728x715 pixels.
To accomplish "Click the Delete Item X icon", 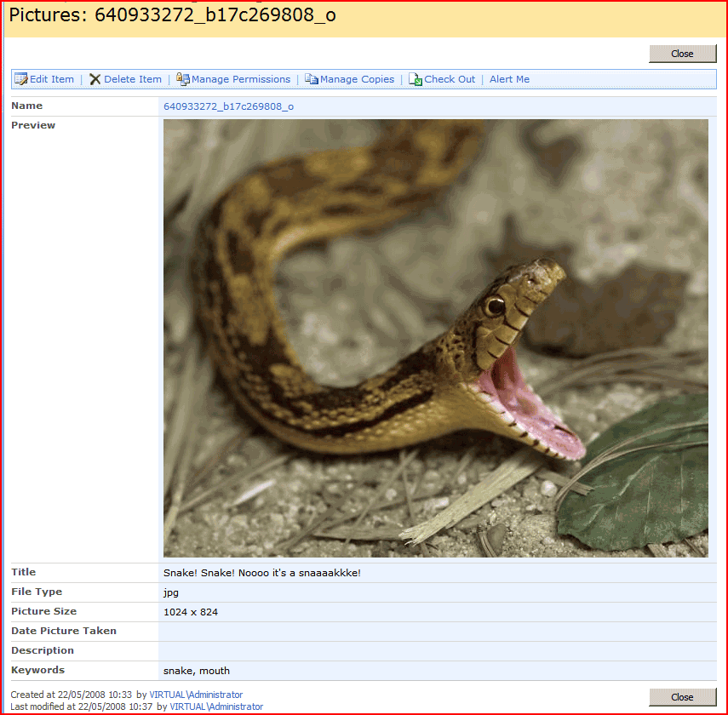I will click(95, 79).
